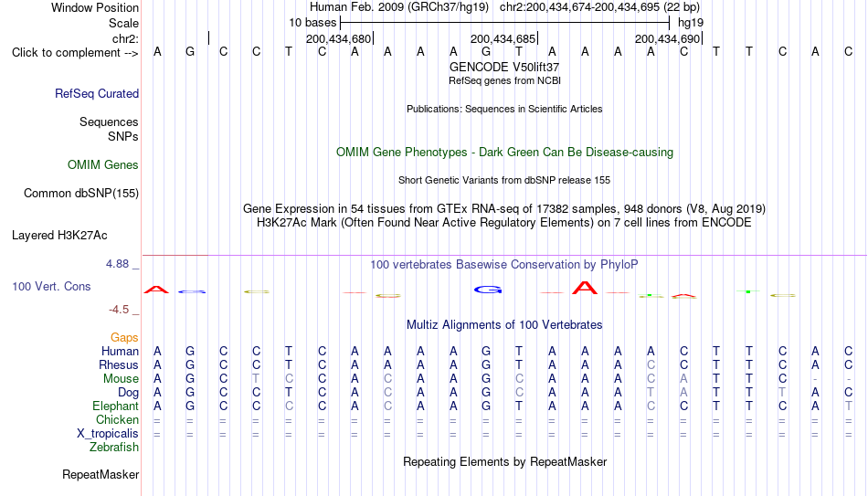Click the SNPs track label
Image resolution: width=868 pixels, height=496 pixels.
pyautogui.click(x=123, y=136)
